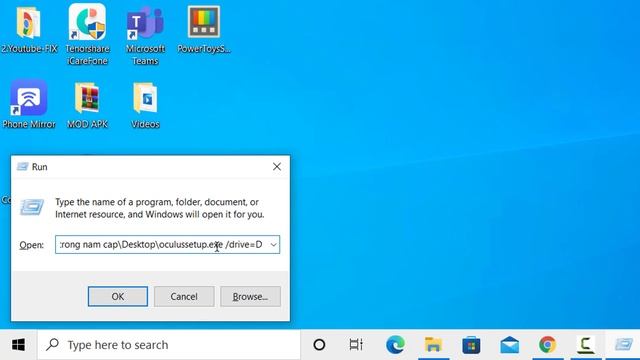
Task: Click the Run dialog title icon
Action: (22, 167)
